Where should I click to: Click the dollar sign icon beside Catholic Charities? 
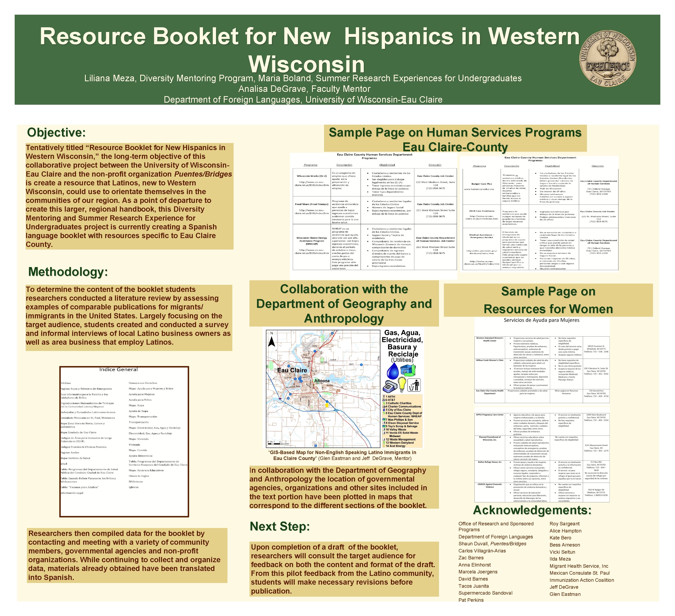[x=384, y=404]
